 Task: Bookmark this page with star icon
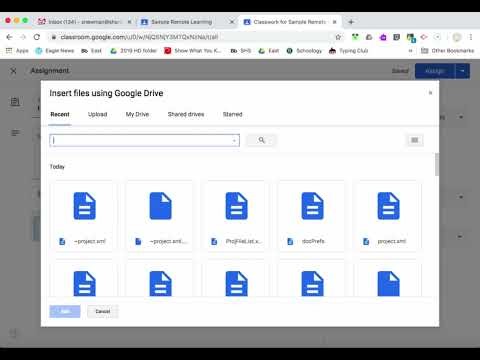tap(338, 37)
